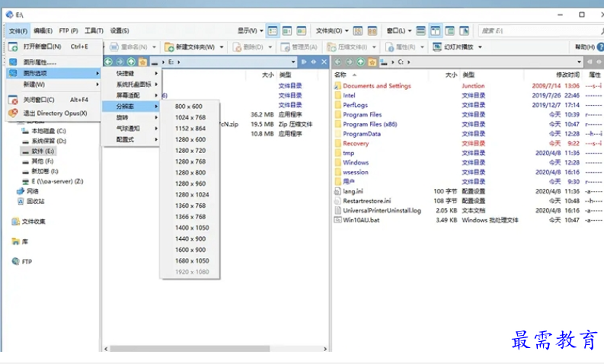Image resolution: width=604 pixels, height=364 pixels.
Task: Select 本地磁盘 (C:) in the folder tree
Action: coord(44,131)
